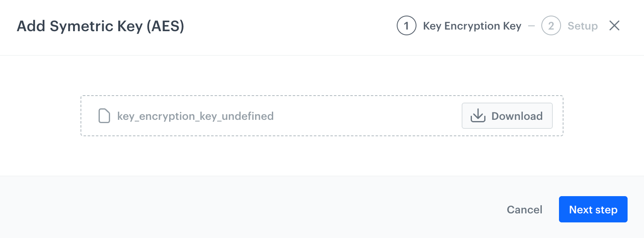Click the Add Symetric Key (AES) dialog title
Screen dimensions: 644x238
pyautogui.click(x=101, y=26)
